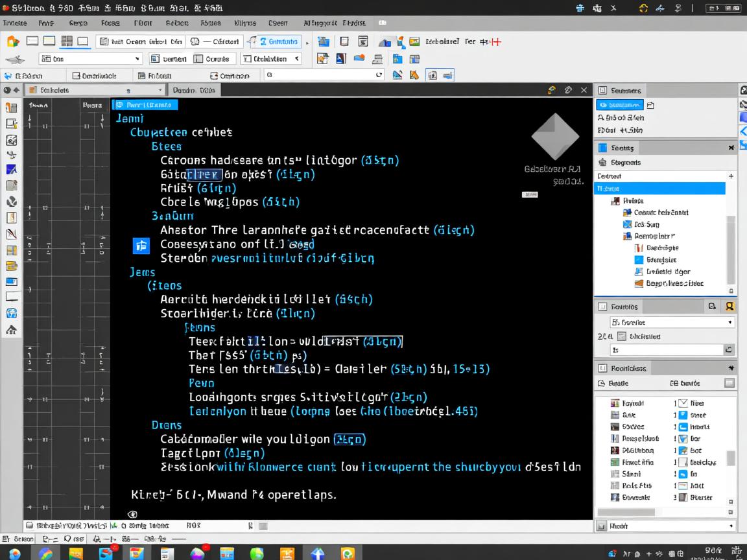This screenshot has height=560, width=747.
Task: Click the eye icon below the editor text
Action: pyautogui.click(x=132, y=514)
